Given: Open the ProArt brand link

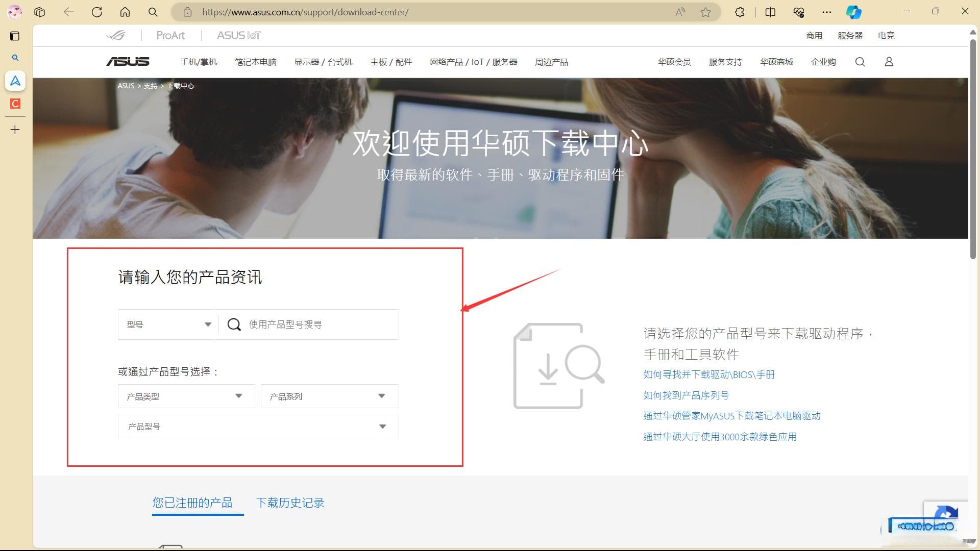Looking at the screenshot, I should click(x=170, y=35).
